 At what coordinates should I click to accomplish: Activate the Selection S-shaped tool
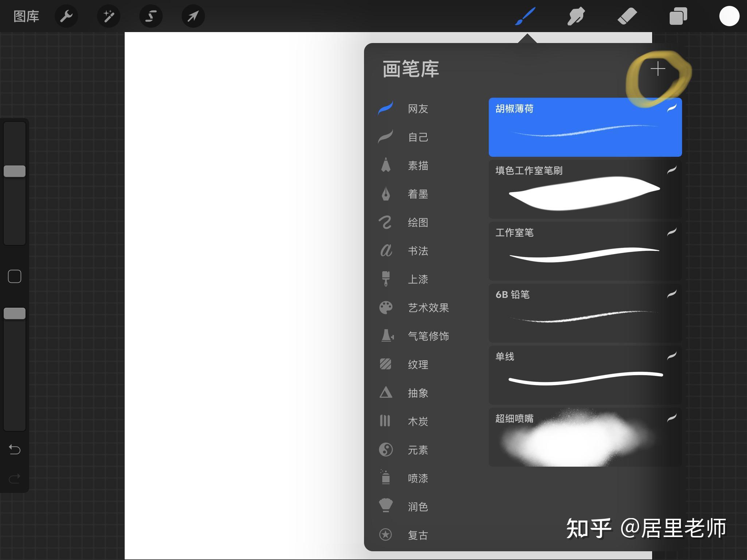pos(151,16)
